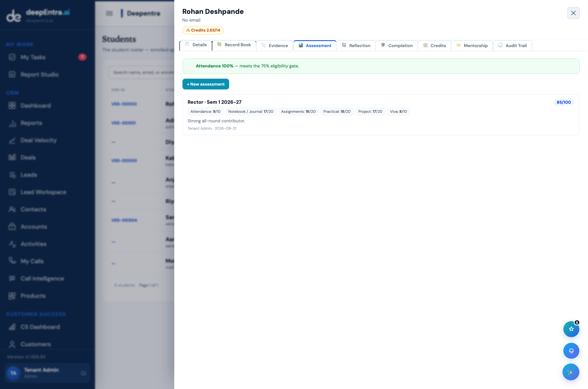The width and height of the screenshot is (588, 389).
Task: Add a New assessment
Action: pyautogui.click(x=206, y=84)
